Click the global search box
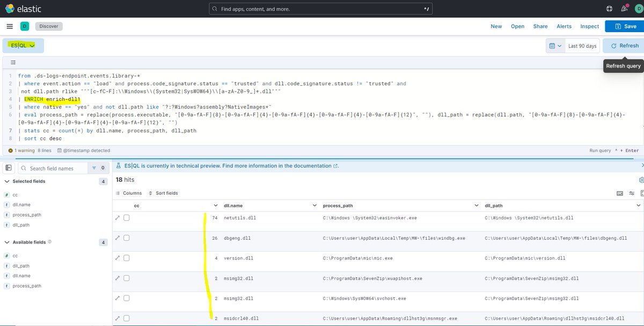Viewport: 644px width, 326px height. [320, 9]
